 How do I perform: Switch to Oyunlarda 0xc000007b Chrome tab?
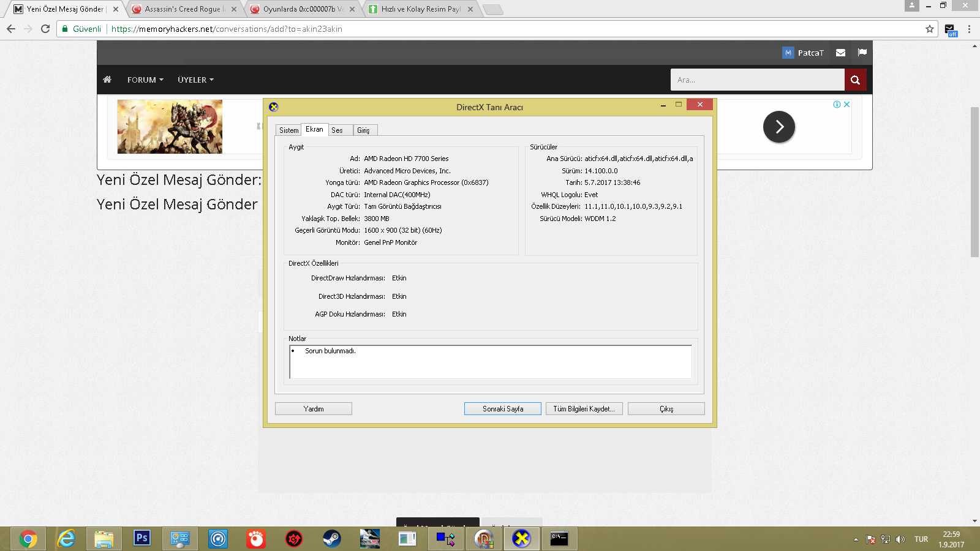(x=303, y=9)
